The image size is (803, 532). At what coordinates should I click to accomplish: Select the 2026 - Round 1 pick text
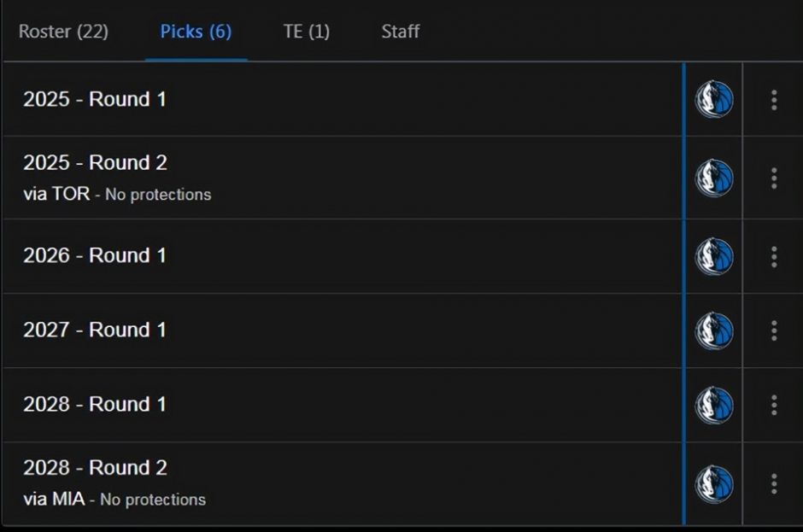tap(95, 255)
